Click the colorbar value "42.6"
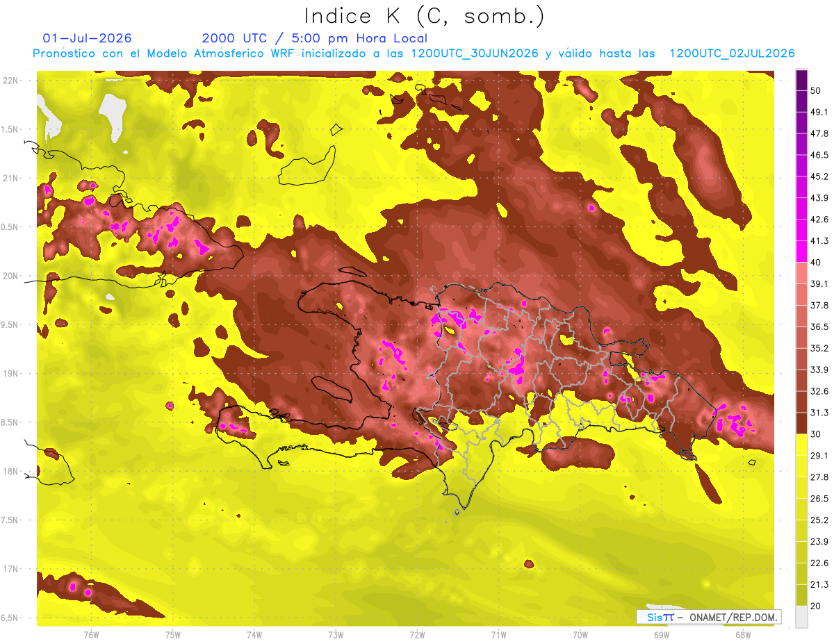 (x=819, y=220)
